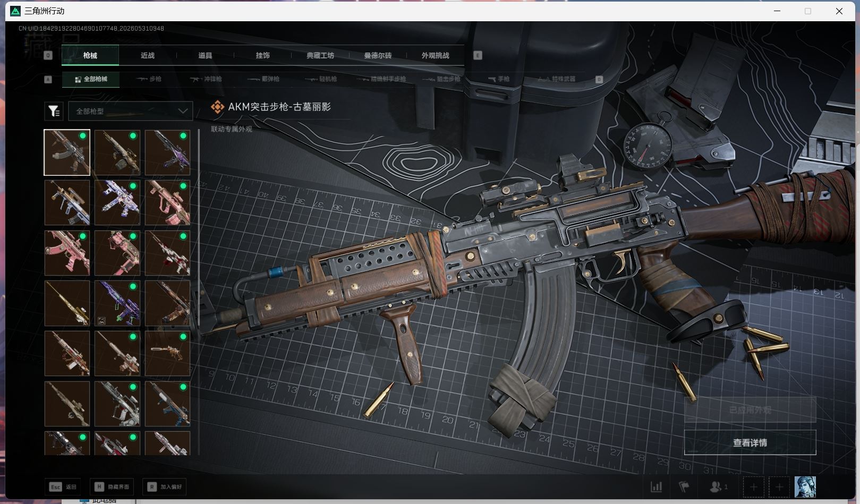Filter by 狙击步枪 category

442,79
